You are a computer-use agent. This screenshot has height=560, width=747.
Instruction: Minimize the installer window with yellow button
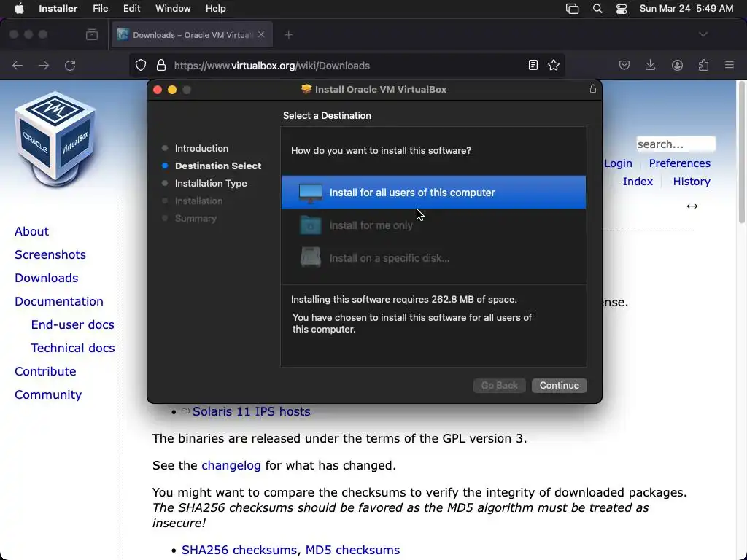point(172,90)
